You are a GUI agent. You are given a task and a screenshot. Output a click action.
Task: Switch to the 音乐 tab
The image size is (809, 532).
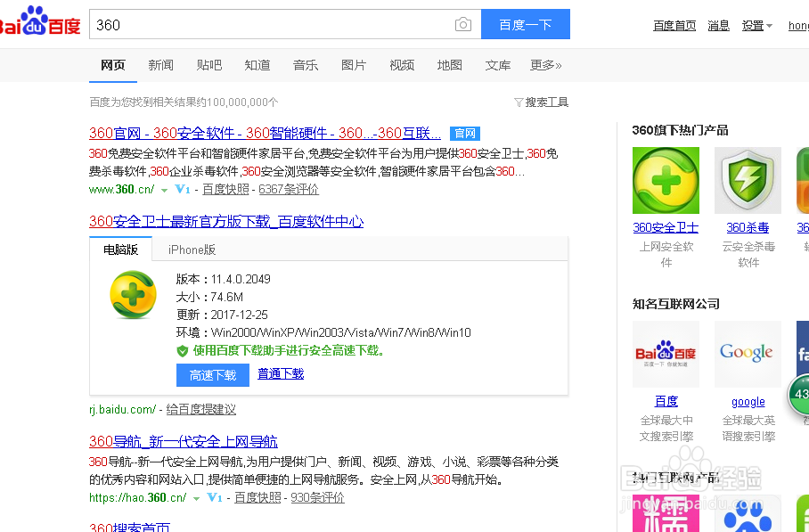tap(306, 65)
